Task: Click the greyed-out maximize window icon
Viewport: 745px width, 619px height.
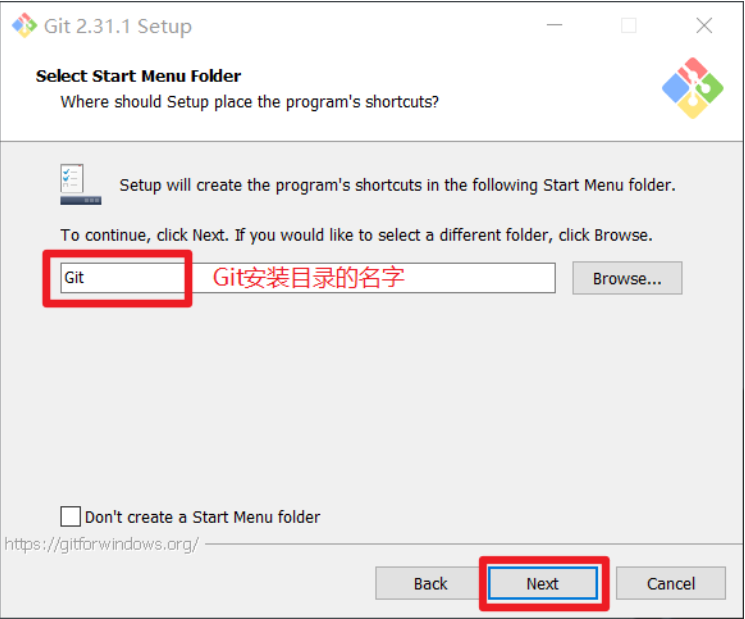Action: pos(629,25)
